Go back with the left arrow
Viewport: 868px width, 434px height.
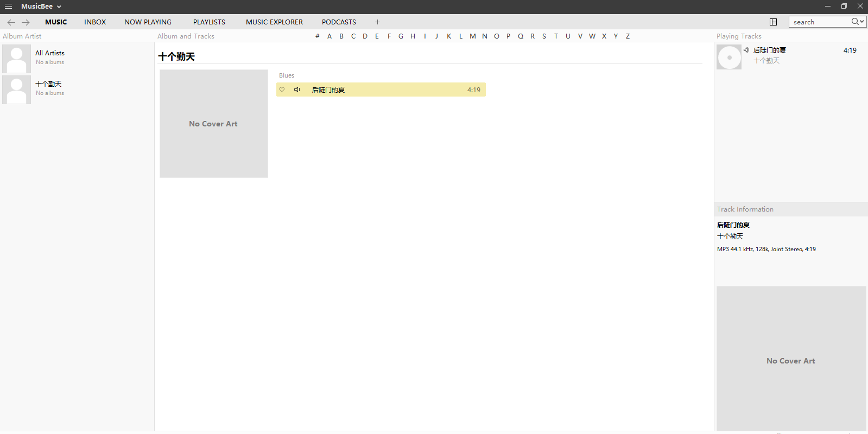(11, 22)
